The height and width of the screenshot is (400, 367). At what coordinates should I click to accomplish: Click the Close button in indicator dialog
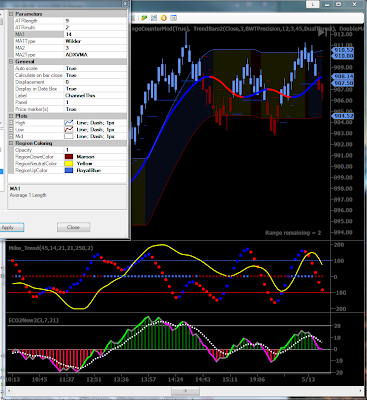coord(73,227)
